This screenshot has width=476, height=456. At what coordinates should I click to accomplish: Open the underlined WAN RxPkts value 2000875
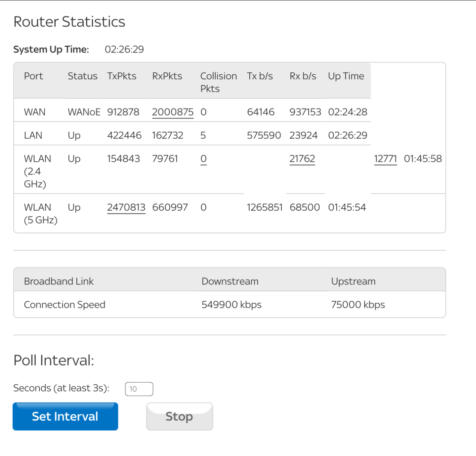(x=173, y=112)
